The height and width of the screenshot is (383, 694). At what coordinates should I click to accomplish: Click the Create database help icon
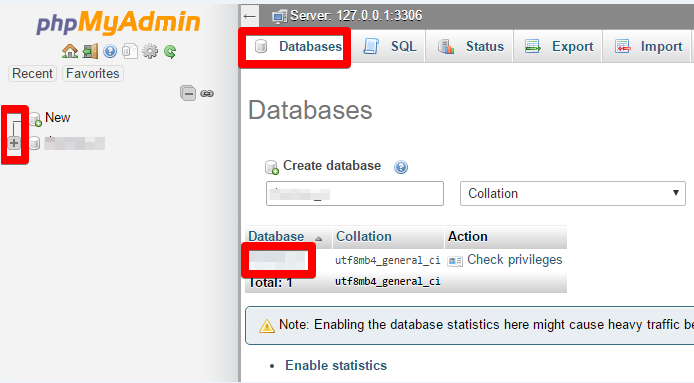(x=401, y=167)
